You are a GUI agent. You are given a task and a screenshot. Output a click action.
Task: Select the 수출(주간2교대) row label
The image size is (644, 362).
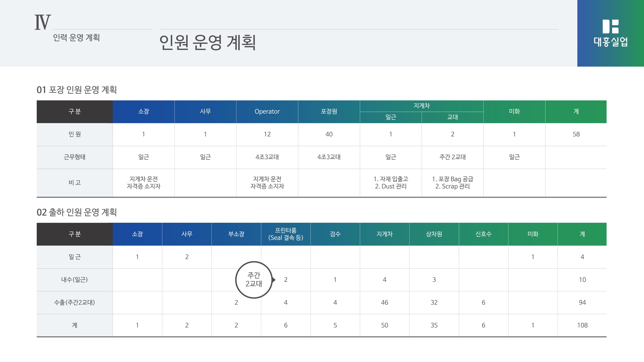tap(75, 302)
